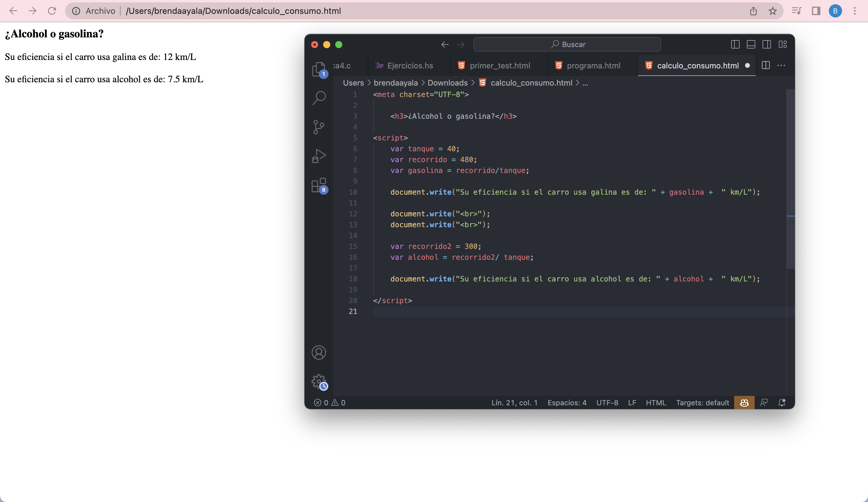Toggle the unsaved changes dot indicator
Screen dimensions: 868x502
click(x=747, y=66)
